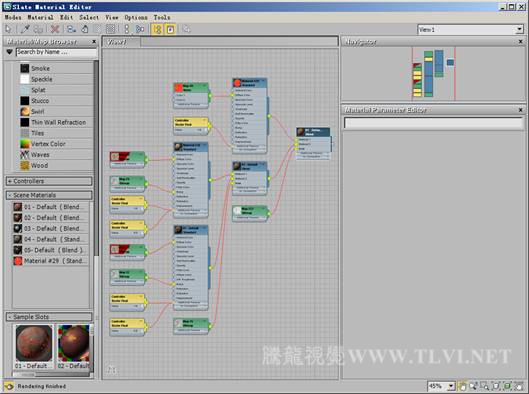529x394 pixels.
Task: Close the Material/Map Browser panel
Action: click(94, 41)
